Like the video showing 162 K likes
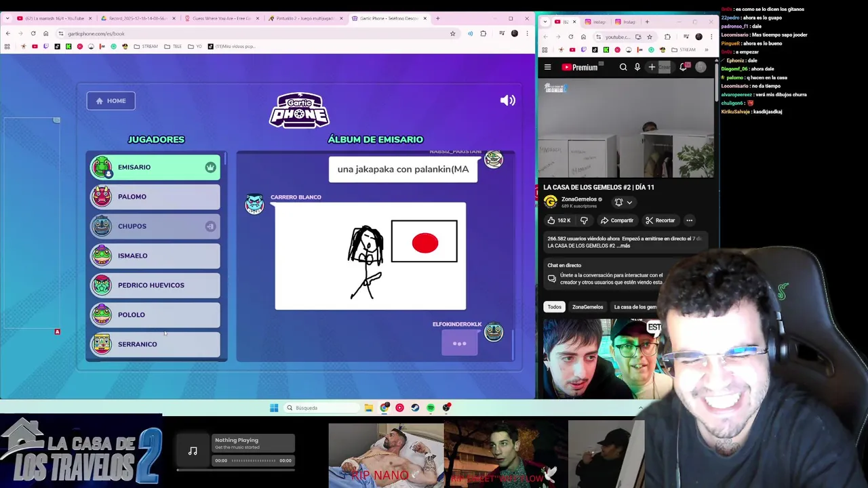Viewport: 868px width, 488px height. tap(559, 220)
